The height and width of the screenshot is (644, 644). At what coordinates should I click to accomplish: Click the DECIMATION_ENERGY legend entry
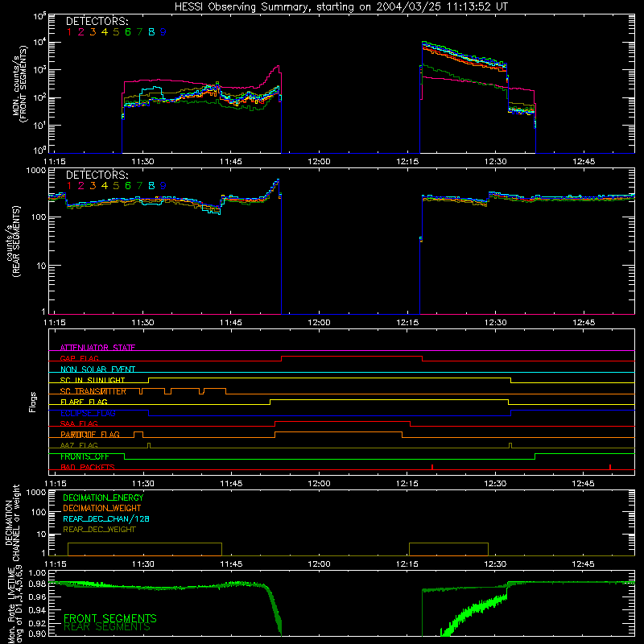pyautogui.click(x=103, y=497)
